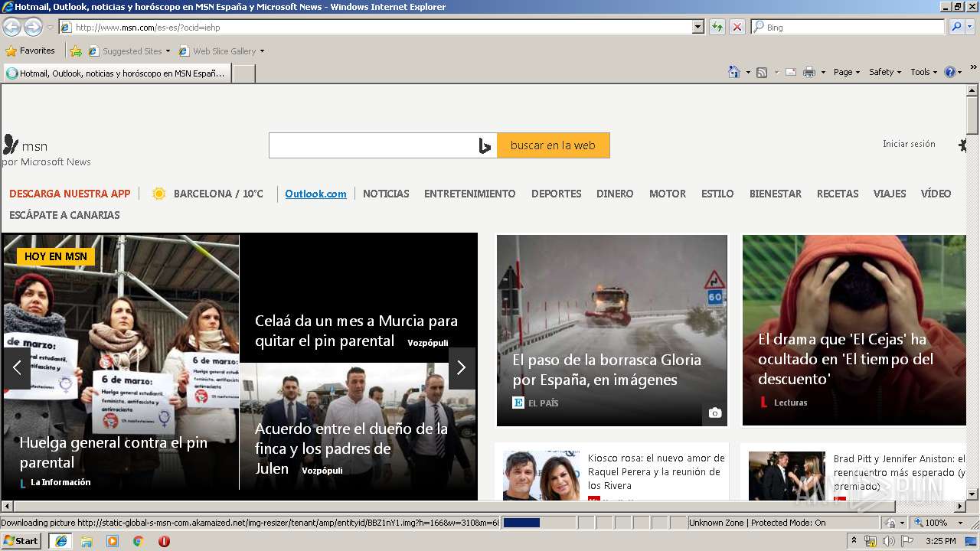Open a new blank tab
Screen dimensions: 980x551
[x=243, y=73]
